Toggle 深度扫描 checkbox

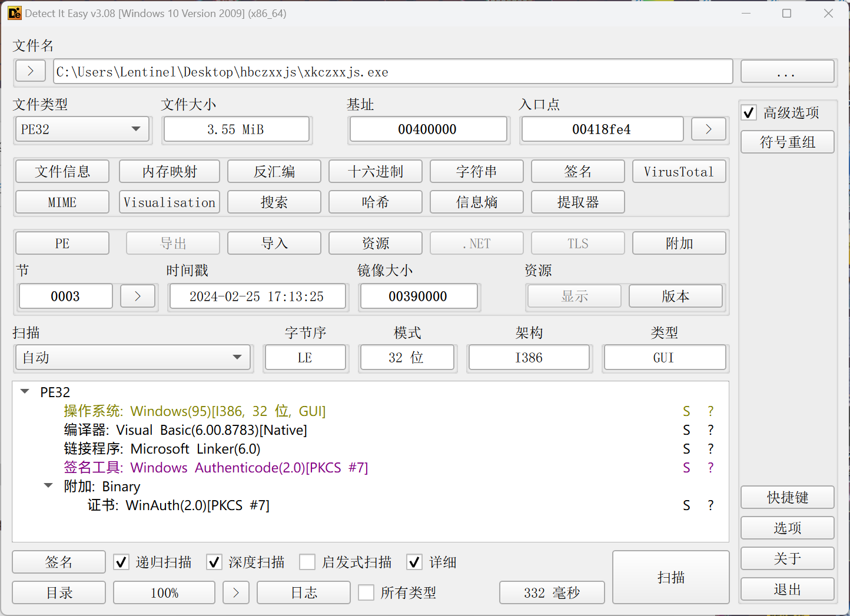pos(214,562)
